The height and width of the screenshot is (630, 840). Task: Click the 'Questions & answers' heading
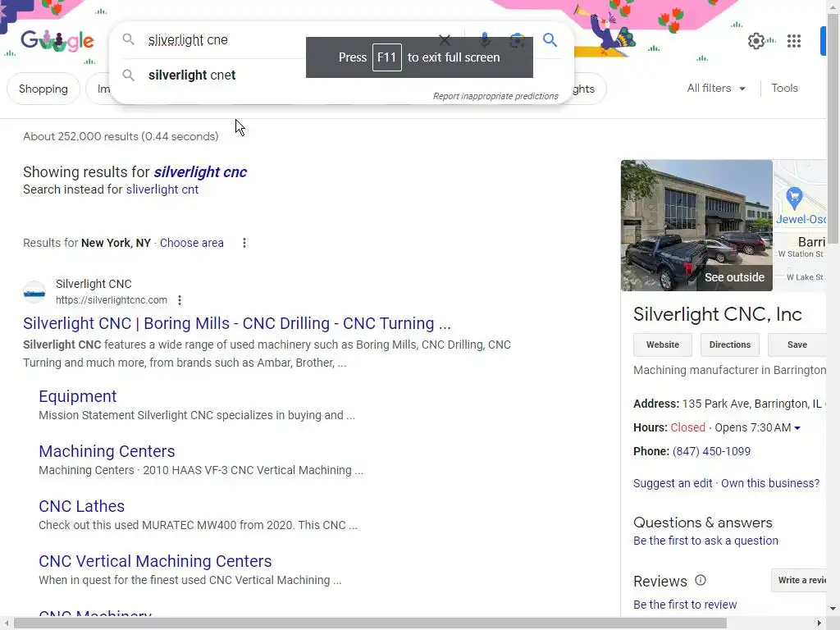coord(702,523)
